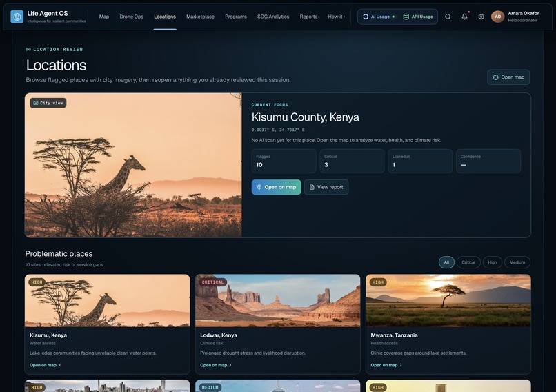Open the Map tab
The image size is (556, 392).
click(x=104, y=17)
